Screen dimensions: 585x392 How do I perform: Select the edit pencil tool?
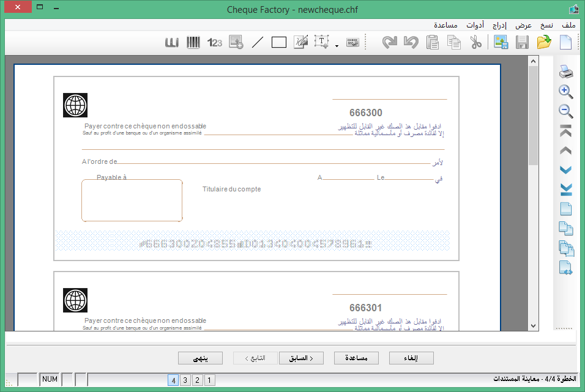coord(300,42)
